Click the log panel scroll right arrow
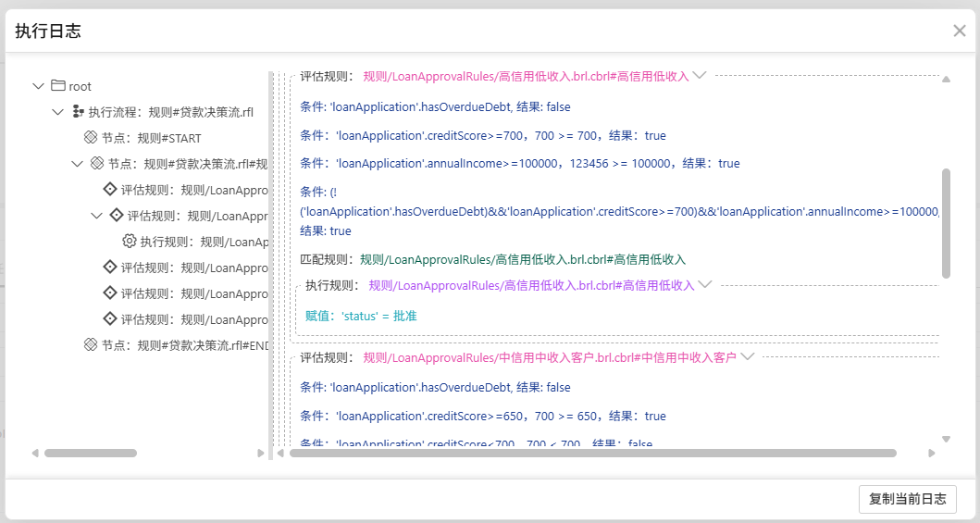Screen dimensions: 980x523 [x=931, y=453]
